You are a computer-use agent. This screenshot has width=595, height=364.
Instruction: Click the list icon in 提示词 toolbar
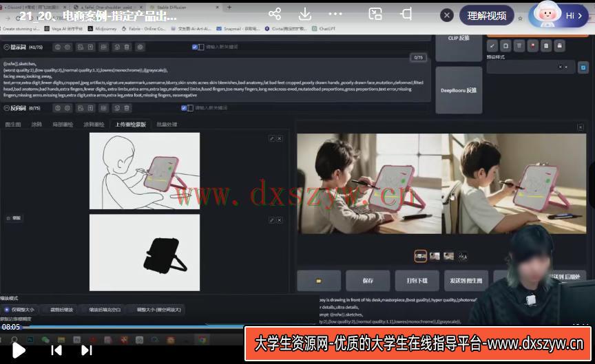(x=103, y=47)
